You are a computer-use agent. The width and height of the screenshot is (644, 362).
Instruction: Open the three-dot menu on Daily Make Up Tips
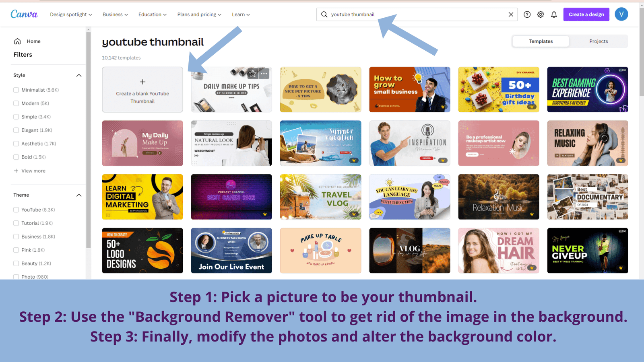pyautogui.click(x=264, y=74)
